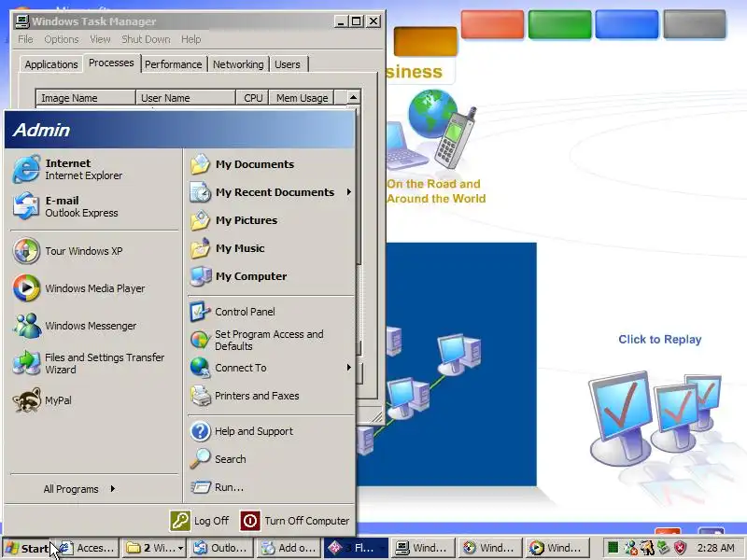Click Windows Messenger icon in system tray
Screen dimensions: 747x560
tap(631, 548)
